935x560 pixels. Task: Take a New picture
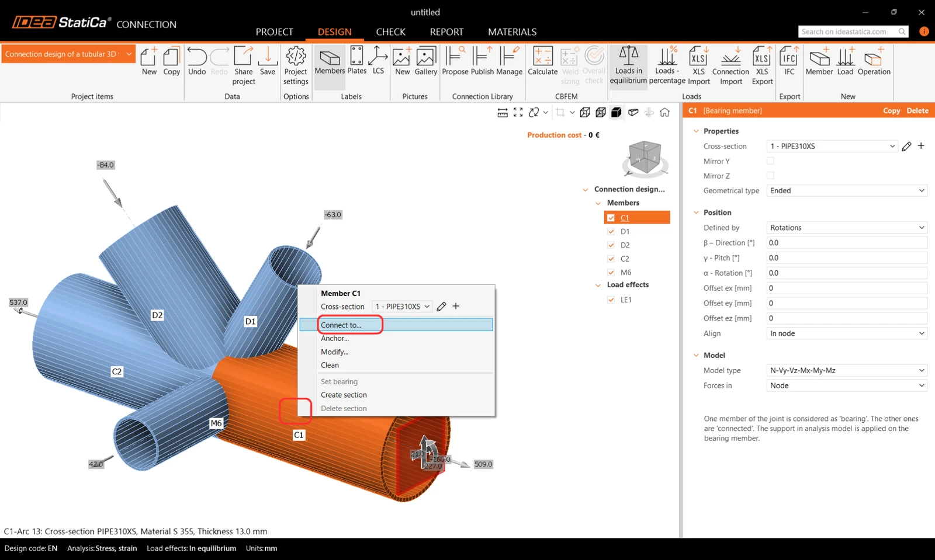click(x=402, y=62)
